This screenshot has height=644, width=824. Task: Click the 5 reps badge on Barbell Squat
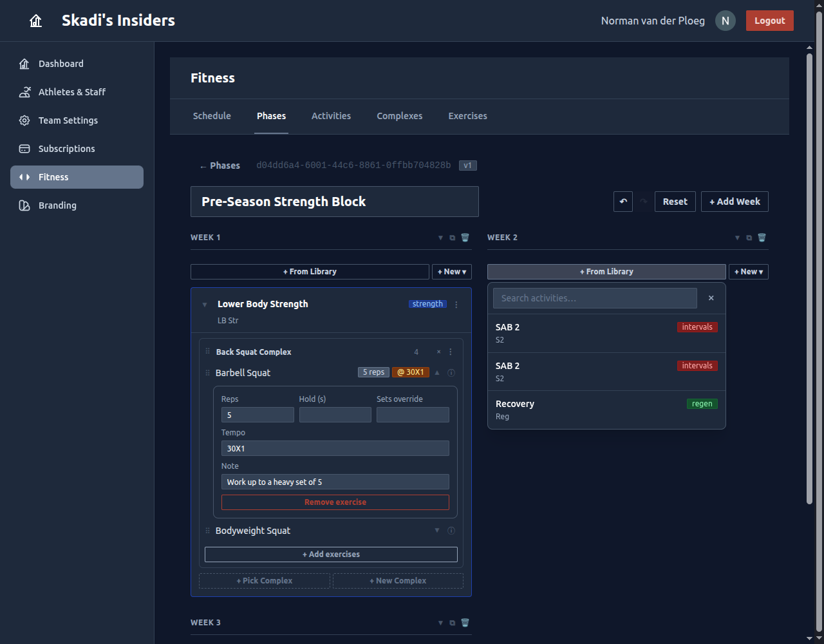tap(373, 372)
